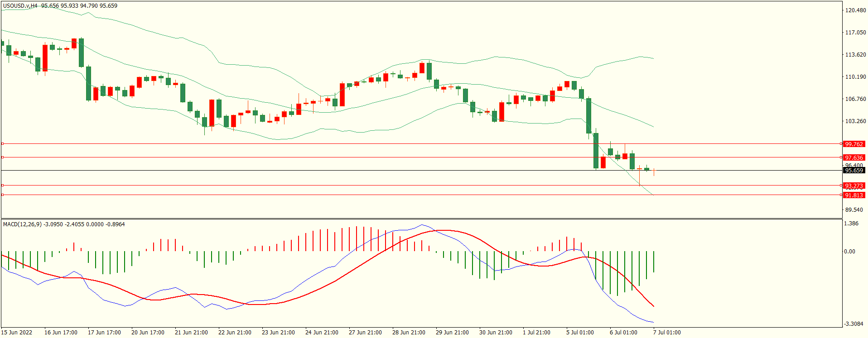Click the 17 Jun 17:00 time label
The height and width of the screenshot is (338, 868).
point(104,333)
